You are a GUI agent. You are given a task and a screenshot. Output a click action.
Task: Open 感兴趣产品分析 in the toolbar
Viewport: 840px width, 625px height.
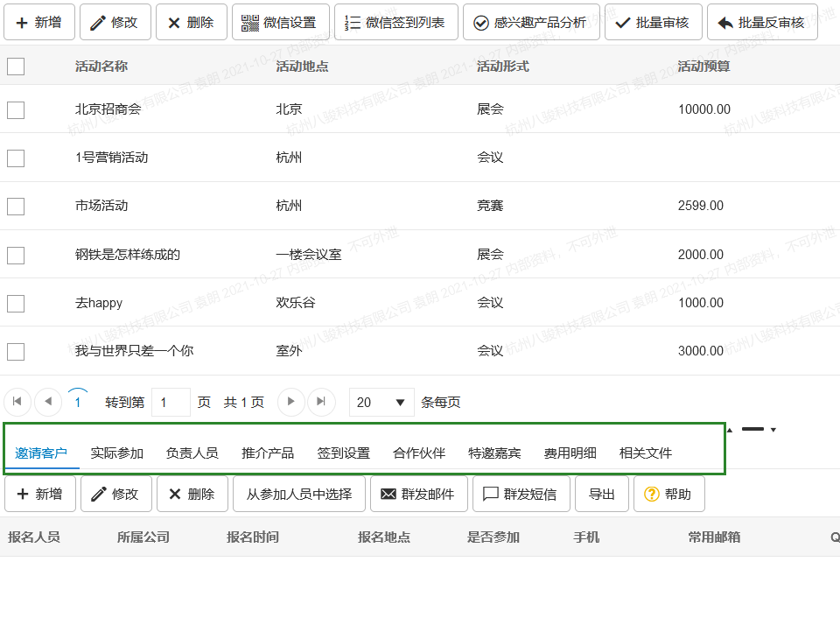click(x=531, y=23)
